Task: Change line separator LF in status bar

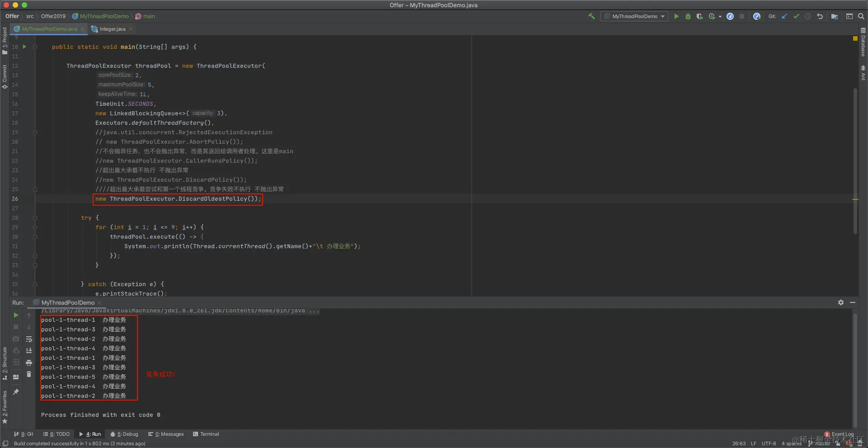Action: click(x=754, y=443)
